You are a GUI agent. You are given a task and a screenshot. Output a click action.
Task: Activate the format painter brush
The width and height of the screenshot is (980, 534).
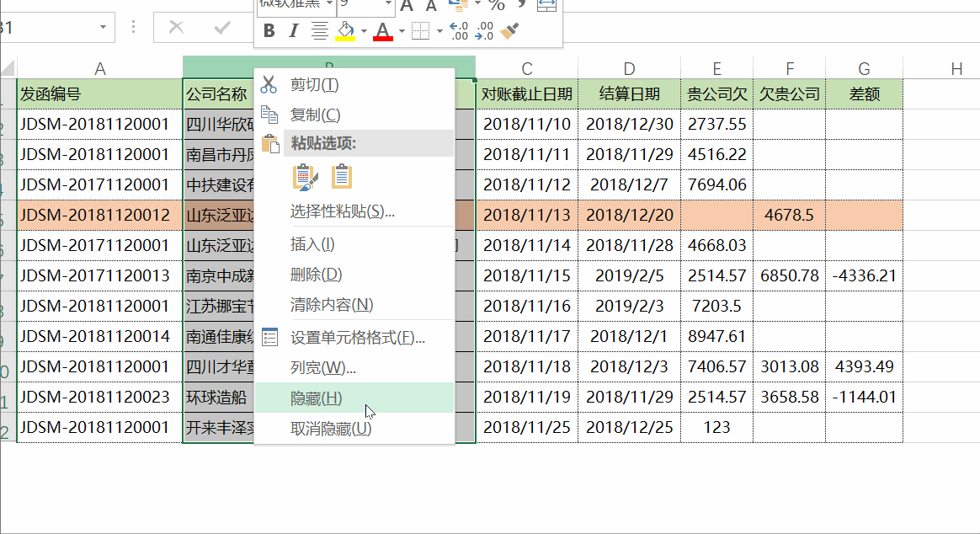click(509, 30)
